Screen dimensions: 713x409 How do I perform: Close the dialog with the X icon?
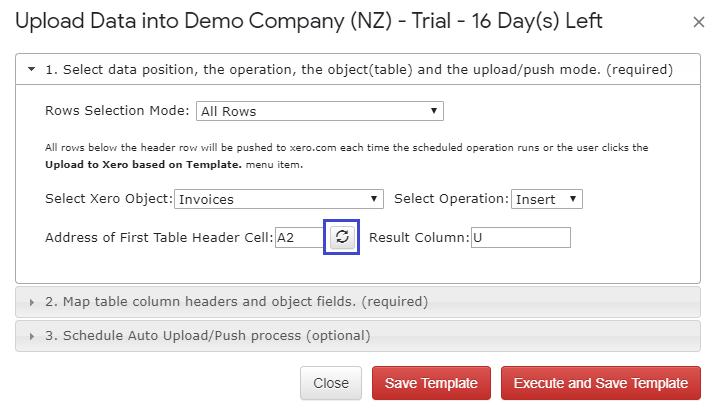(x=698, y=22)
